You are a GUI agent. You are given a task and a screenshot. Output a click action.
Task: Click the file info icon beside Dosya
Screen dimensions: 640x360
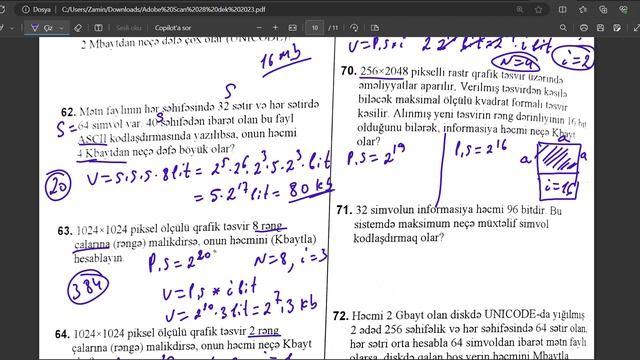click(26, 9)
